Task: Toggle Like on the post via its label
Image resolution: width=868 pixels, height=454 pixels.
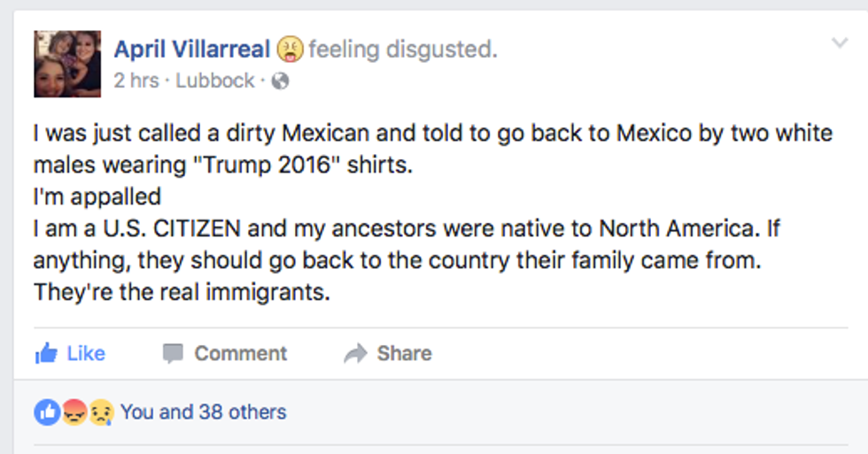Action: 86,354
